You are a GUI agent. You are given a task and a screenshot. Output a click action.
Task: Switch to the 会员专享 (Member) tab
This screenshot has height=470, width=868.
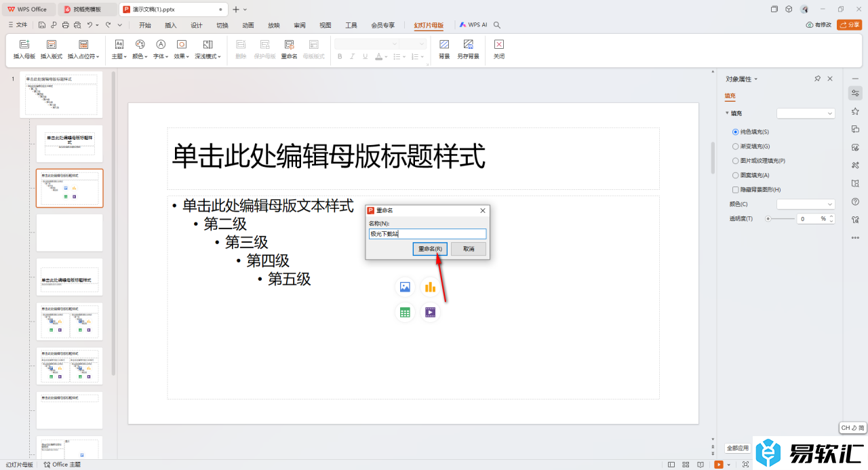[383, 25]
